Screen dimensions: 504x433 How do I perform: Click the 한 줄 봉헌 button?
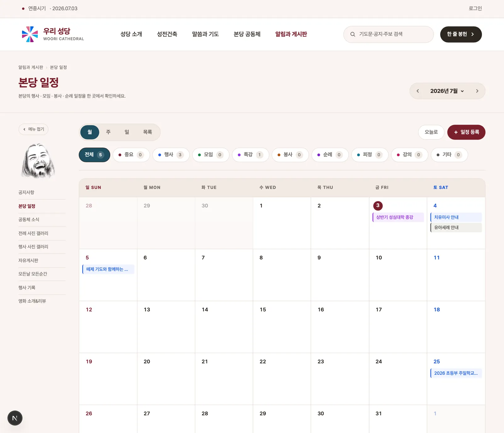(461, 34)
